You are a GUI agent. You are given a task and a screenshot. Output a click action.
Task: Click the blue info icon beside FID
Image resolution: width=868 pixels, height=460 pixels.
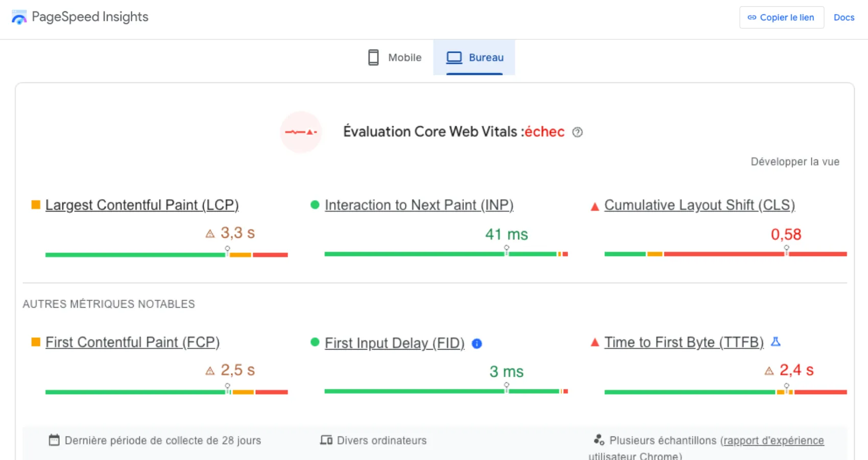477,343
